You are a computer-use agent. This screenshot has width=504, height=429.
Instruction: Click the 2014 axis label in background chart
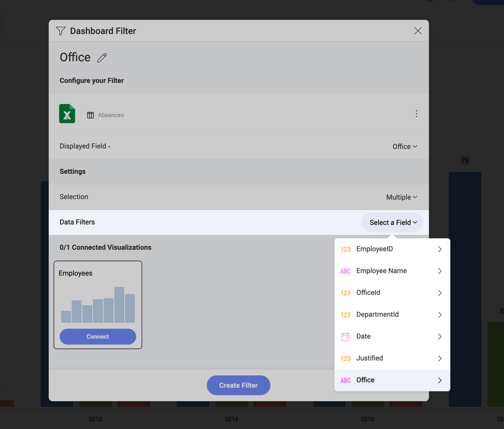pos(232,420)
